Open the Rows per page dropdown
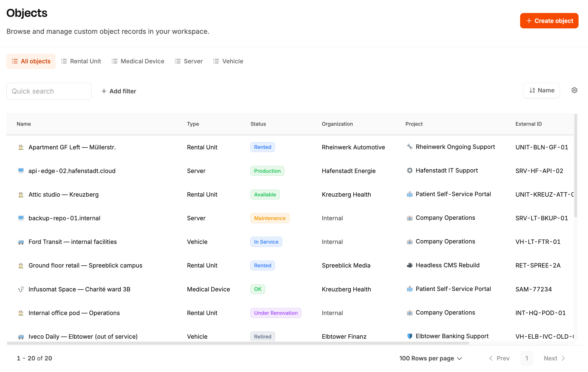The image size is (588, 372). coord(431,358)
